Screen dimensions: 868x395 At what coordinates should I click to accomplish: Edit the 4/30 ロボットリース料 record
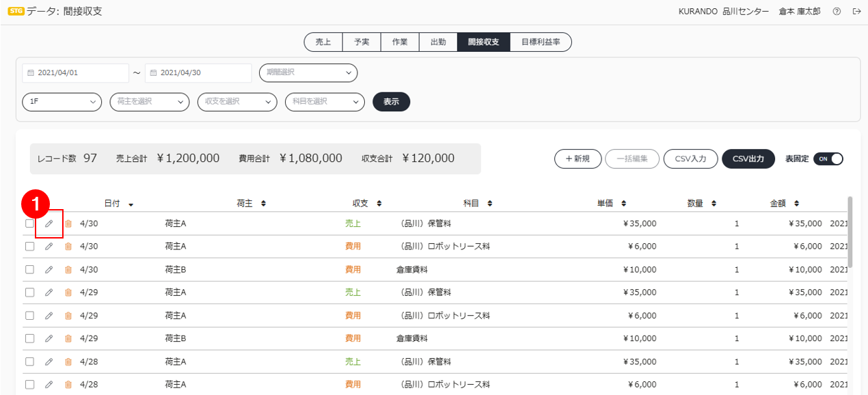pyautogui.click(x=49, y=247)
